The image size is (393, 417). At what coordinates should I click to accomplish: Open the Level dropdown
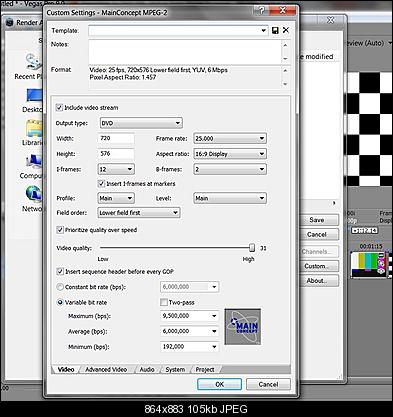click(x=230, y=198)
